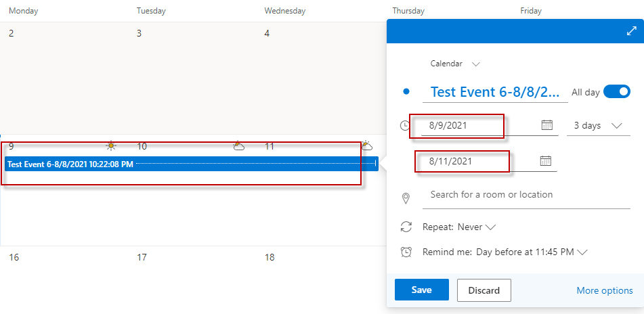The width and height of the screenshot is (644, 314).
Task: Toggle the All day switch off
Action: pyautogui.click(x=616, y=91)
